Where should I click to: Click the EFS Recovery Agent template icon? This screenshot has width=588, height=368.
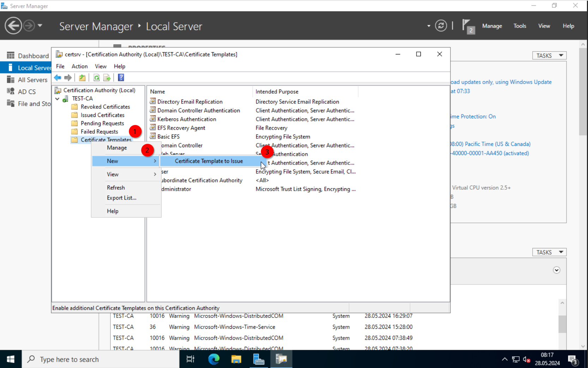click(153, 127)
